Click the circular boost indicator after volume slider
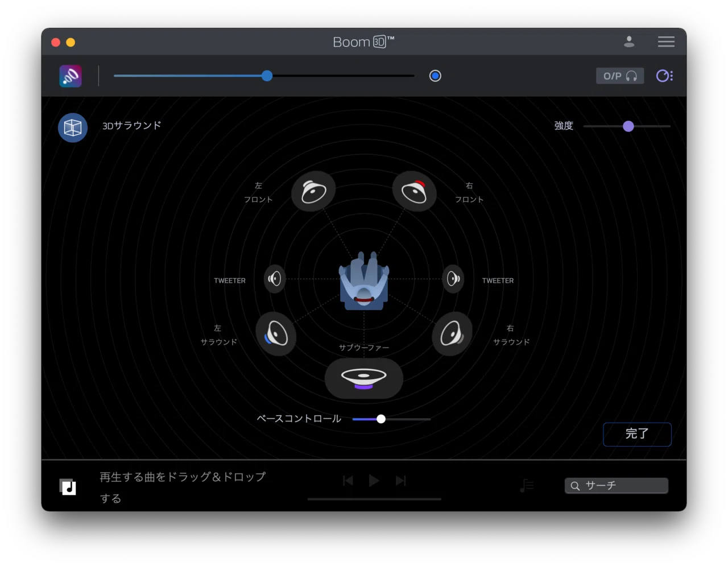Screen dimensions: 728x566 tap(435, 76)
